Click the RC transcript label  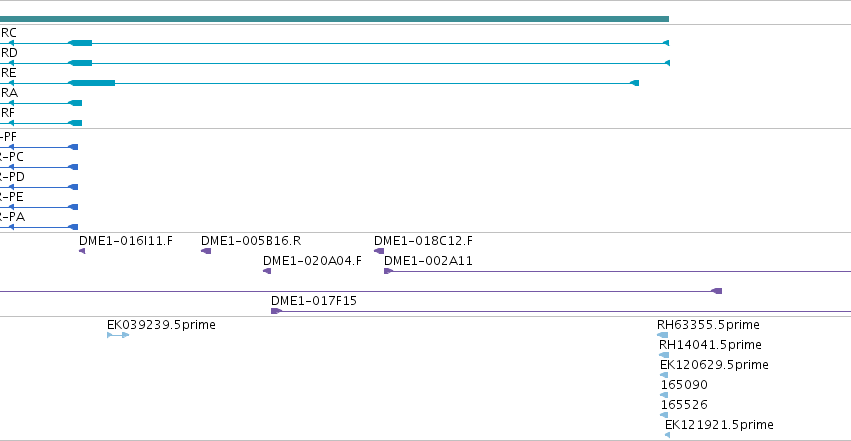click(9, 33)
